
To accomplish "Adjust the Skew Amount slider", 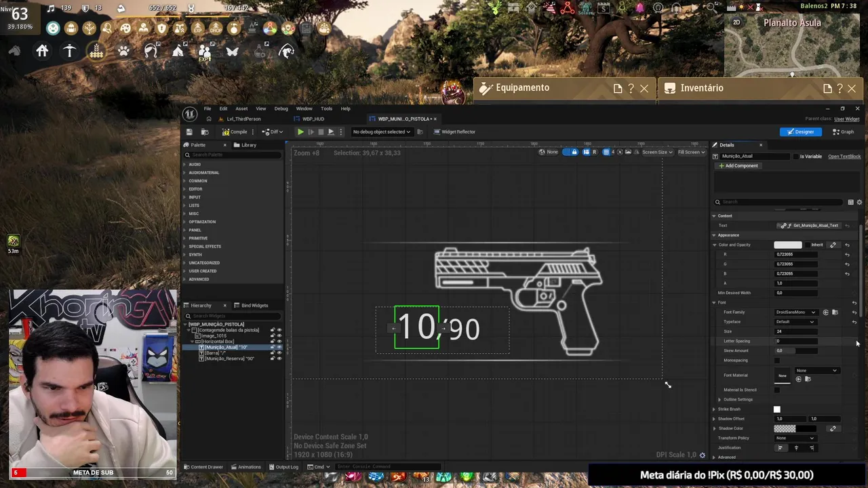I will (x=795, y=351).
